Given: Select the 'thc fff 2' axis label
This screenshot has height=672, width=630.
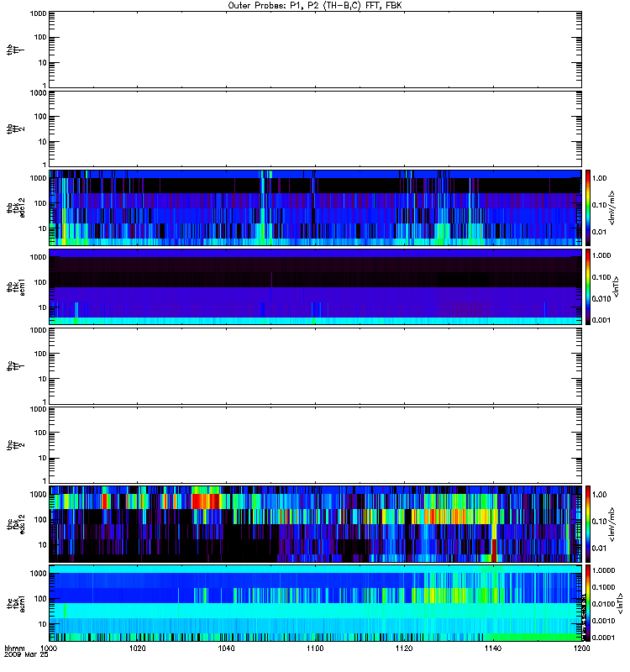Looking at the screenshot, I should tap(15, 445).
